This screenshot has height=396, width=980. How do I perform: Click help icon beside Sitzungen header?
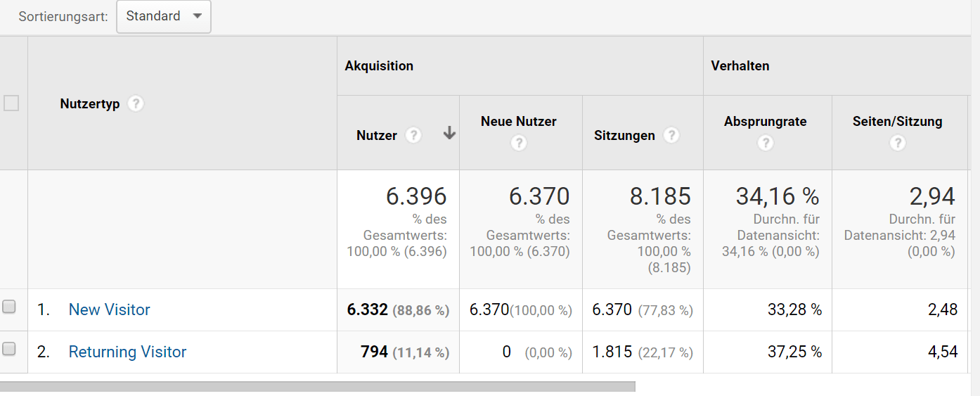[x=671, y=135]
